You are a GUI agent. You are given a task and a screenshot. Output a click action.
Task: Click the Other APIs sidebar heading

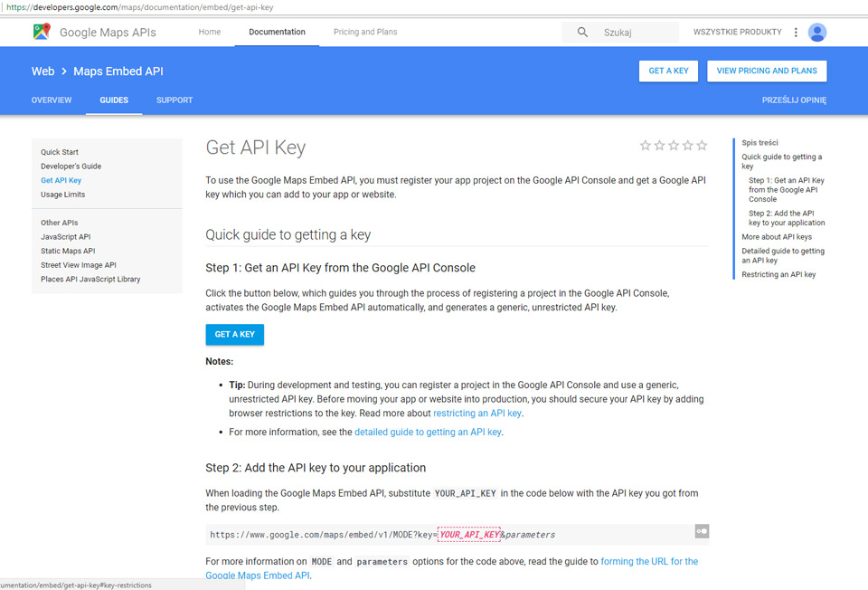[x=59, y=223]
